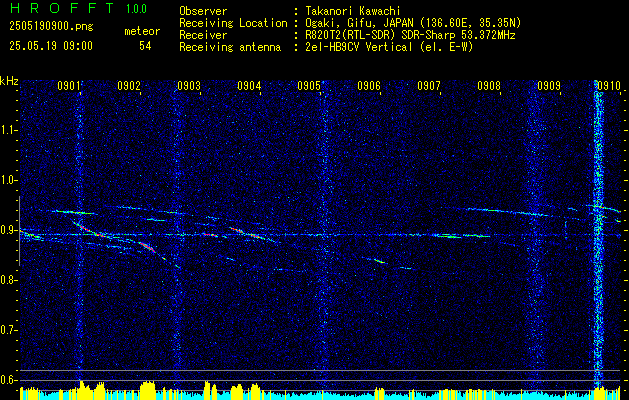
Task: Click the location Ogaki, Gifu, JAPAN text
Action: (x=413, y=23)
